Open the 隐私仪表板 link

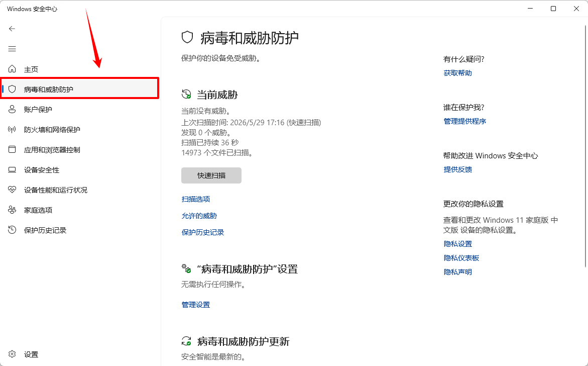(461, 258)
